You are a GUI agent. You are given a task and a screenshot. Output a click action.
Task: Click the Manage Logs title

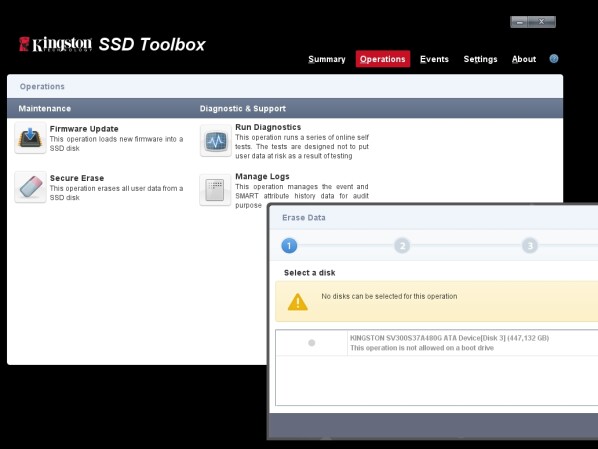point(262,177)
